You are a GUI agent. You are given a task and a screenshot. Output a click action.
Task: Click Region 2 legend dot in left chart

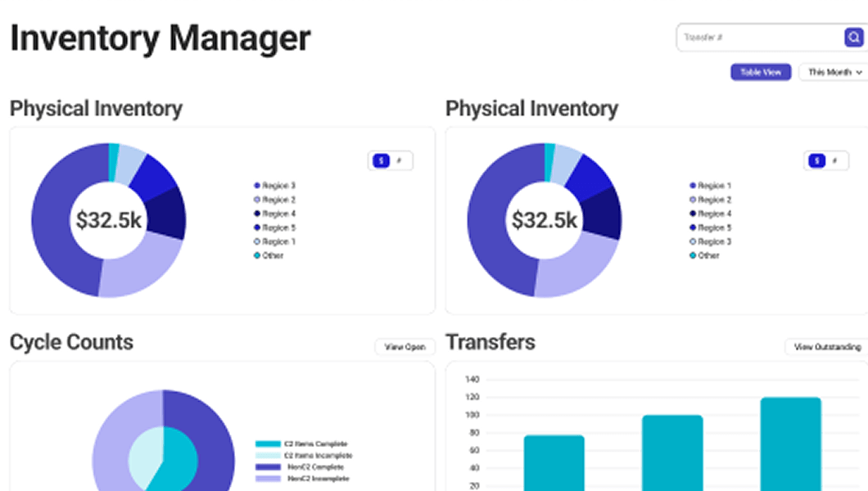point(257,200)
